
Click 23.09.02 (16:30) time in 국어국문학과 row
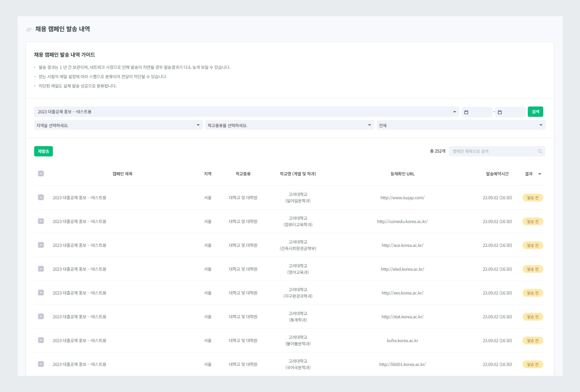pyautogui.click(x=497, y=364)
